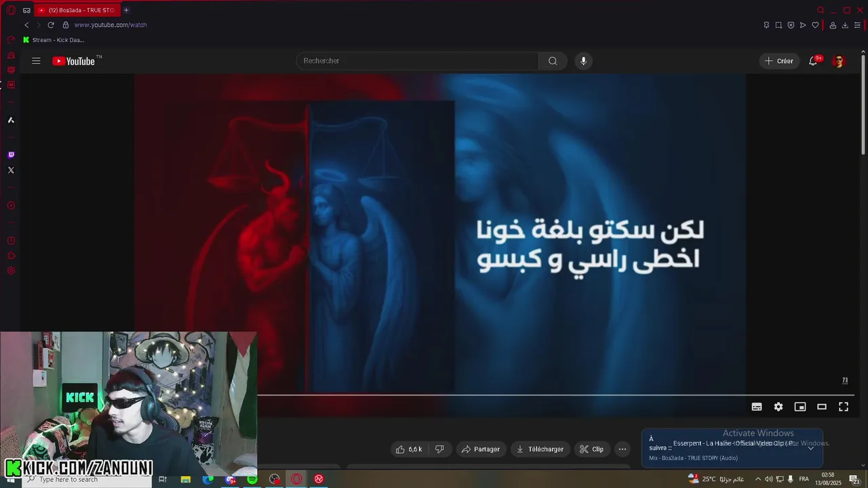Click the Télécharger button
The image size is (868, 488).
pos(540,449)
